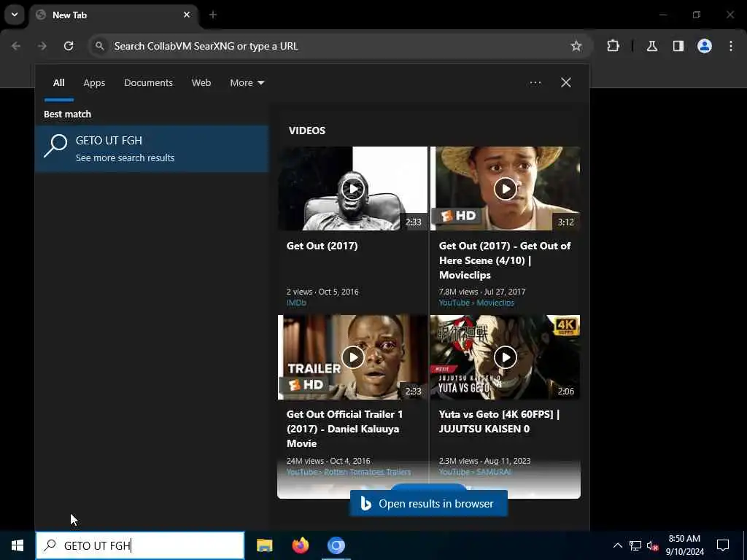The image size is (747, 560).
Task: Click the magnifier icon in address bar
Action: pyautogui.click(x=99, y=46)
